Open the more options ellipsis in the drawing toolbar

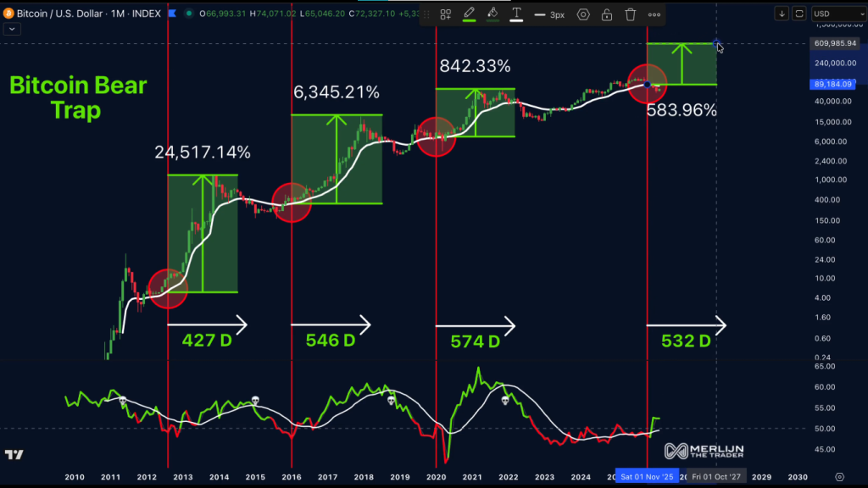tap(654, 14)
